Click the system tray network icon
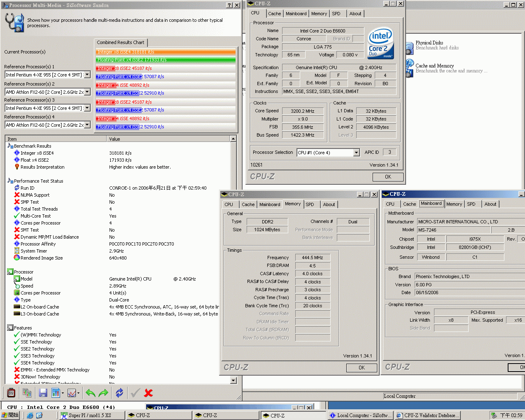 [x=494, y=415]
